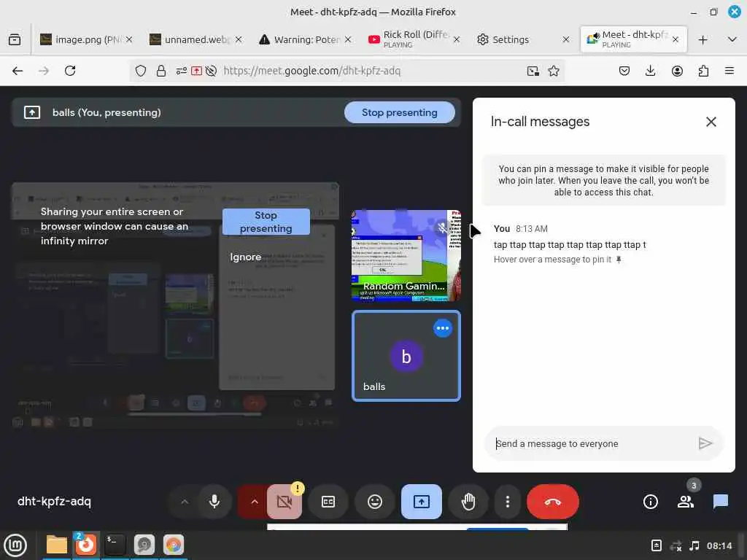Raise your hand in the call
Image resolution: width=747 pixels, height=560 pixels.
click(x=468, y=502)
